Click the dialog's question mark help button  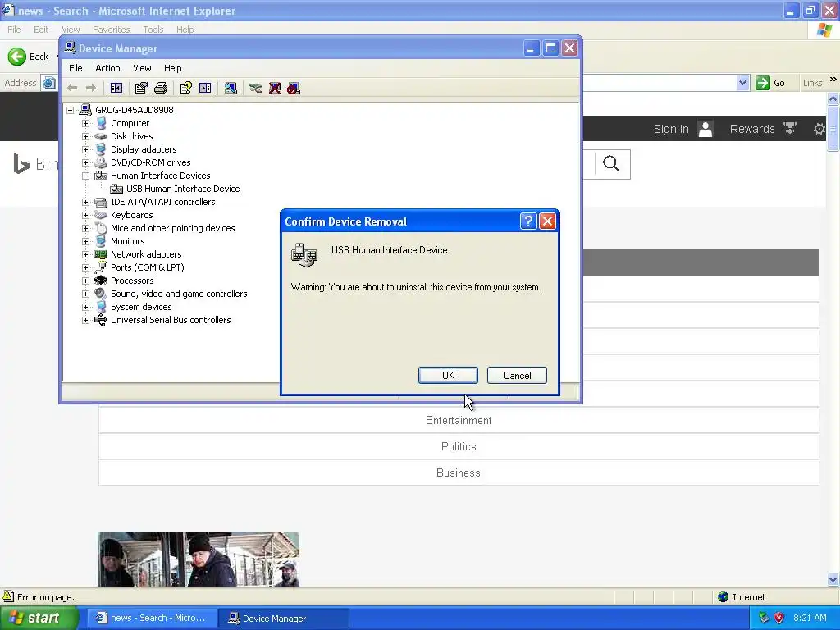[528, 221]
